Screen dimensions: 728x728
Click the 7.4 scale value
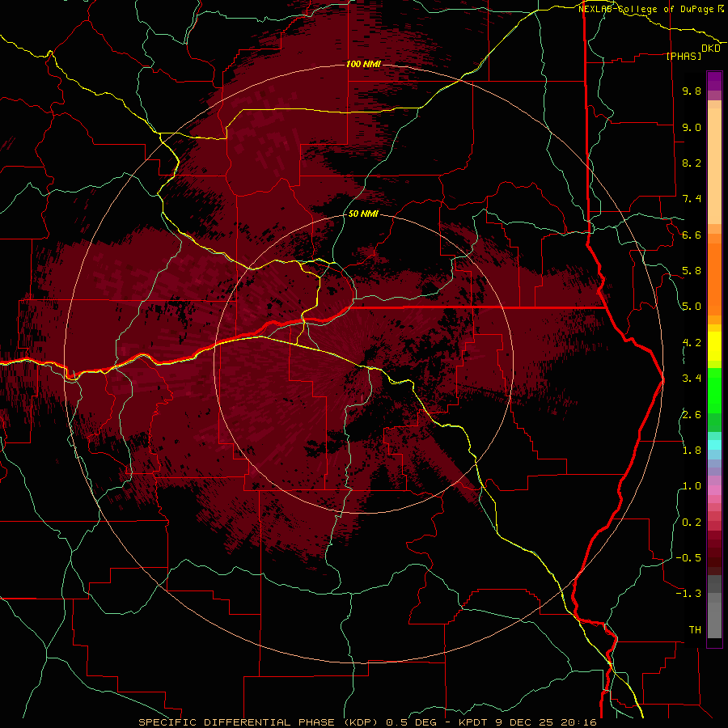(x=692, y=199)
